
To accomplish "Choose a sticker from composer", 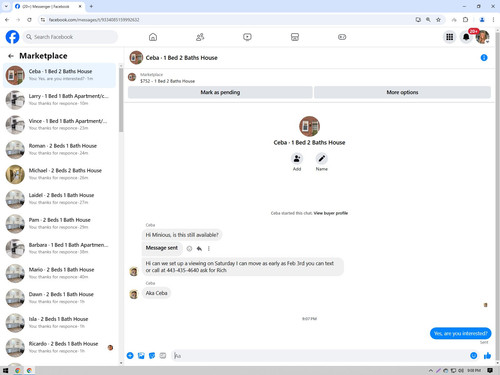I will pyautogui.click(x=152, y=356).
